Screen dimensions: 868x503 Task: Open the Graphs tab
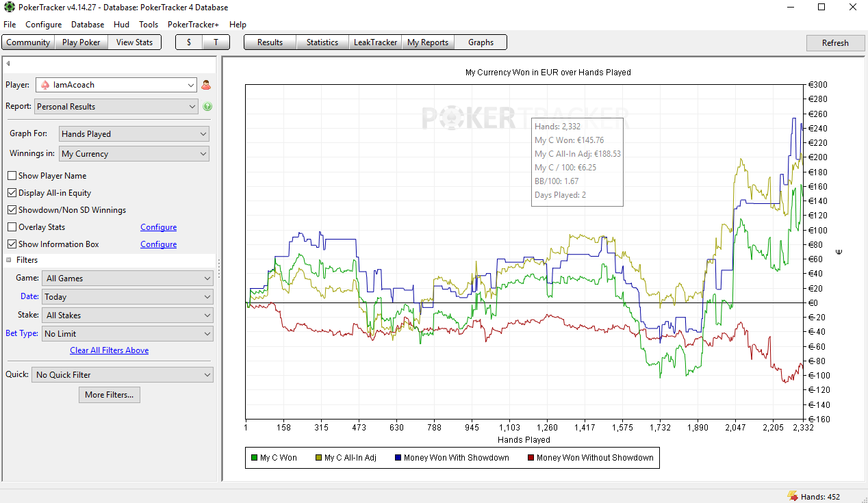[x=481, y=42]
